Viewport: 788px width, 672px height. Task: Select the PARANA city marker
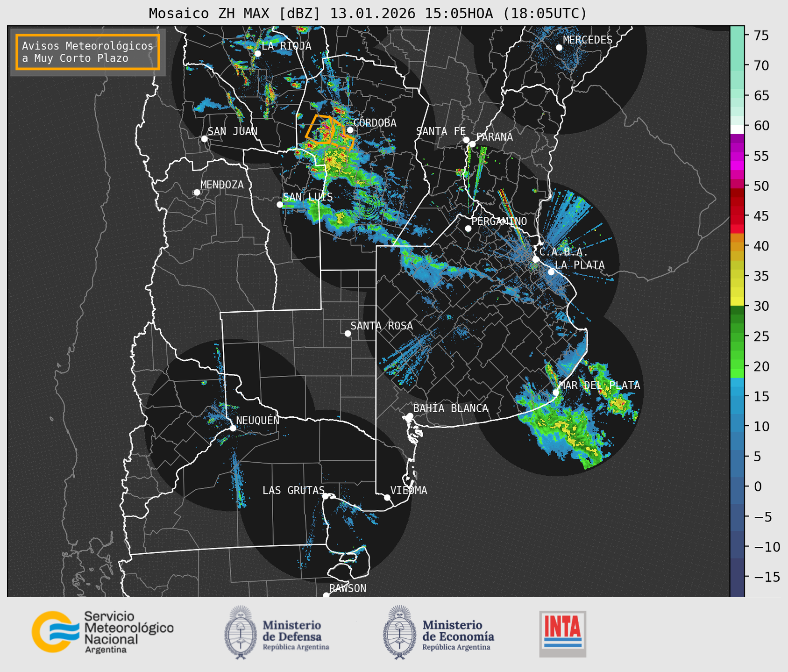472,144
